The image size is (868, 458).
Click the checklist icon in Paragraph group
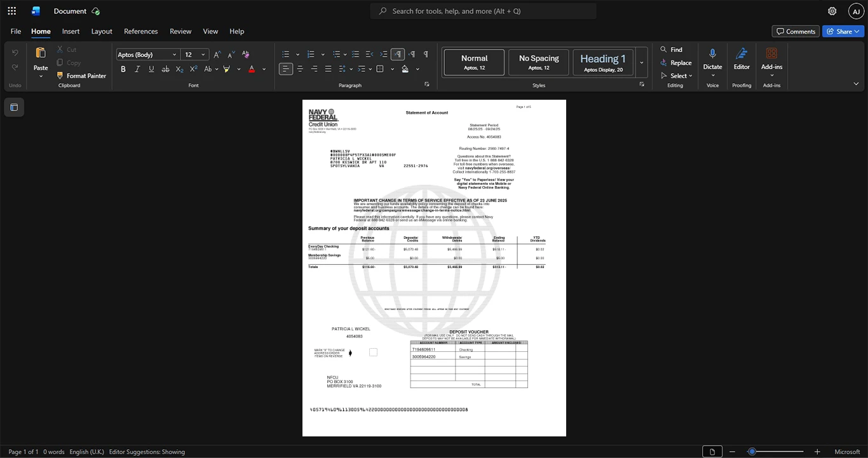tap(356, 55)
